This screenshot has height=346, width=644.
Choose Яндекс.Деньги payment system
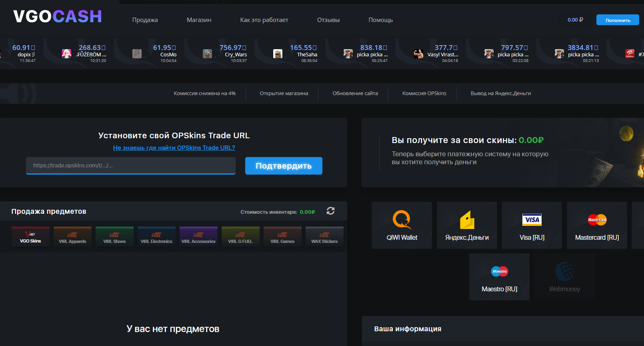click(467, 225)
